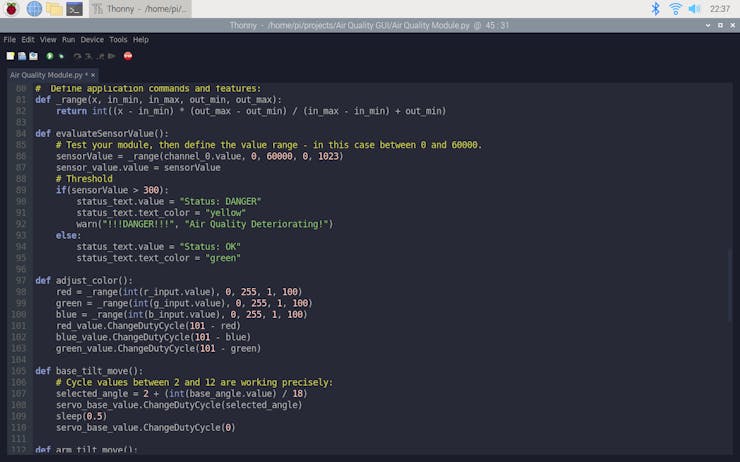Click the clock showing 22:37

[x=720, y=8]
